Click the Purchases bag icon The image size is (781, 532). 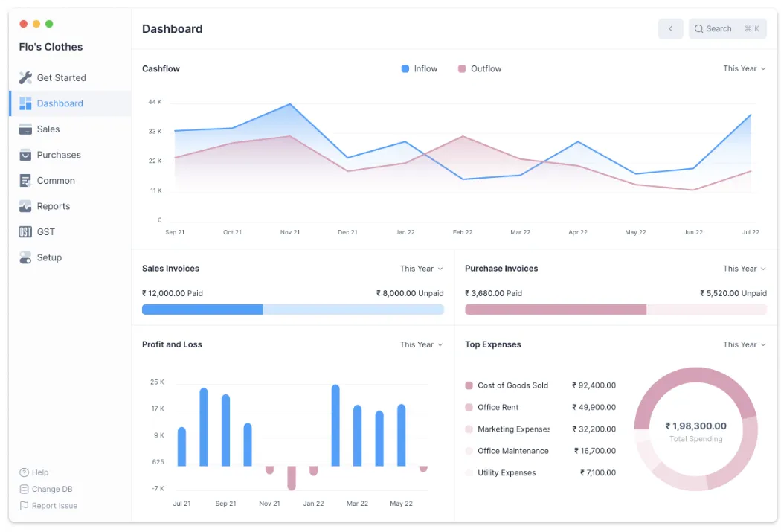[x=25, y=155]
